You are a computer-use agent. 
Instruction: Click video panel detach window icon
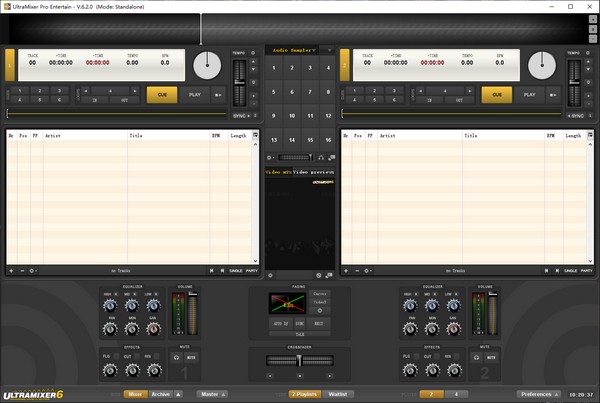[329, 275]
